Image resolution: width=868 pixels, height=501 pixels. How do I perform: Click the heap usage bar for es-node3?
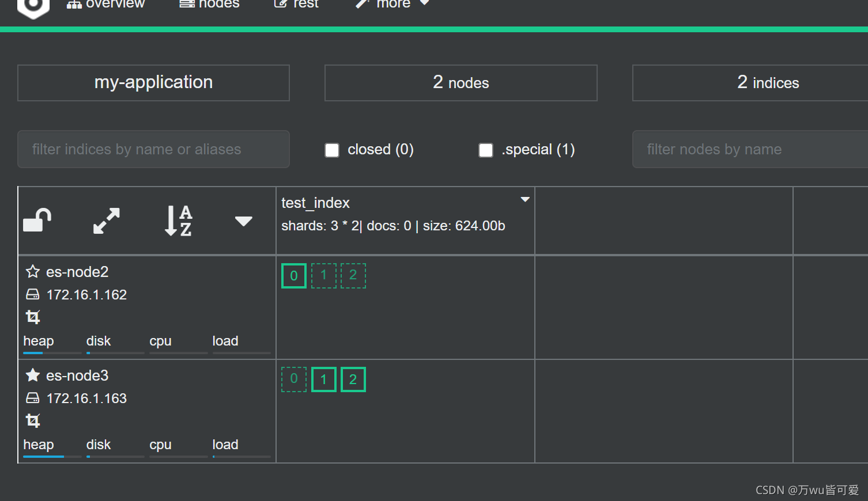coord(52,456)
